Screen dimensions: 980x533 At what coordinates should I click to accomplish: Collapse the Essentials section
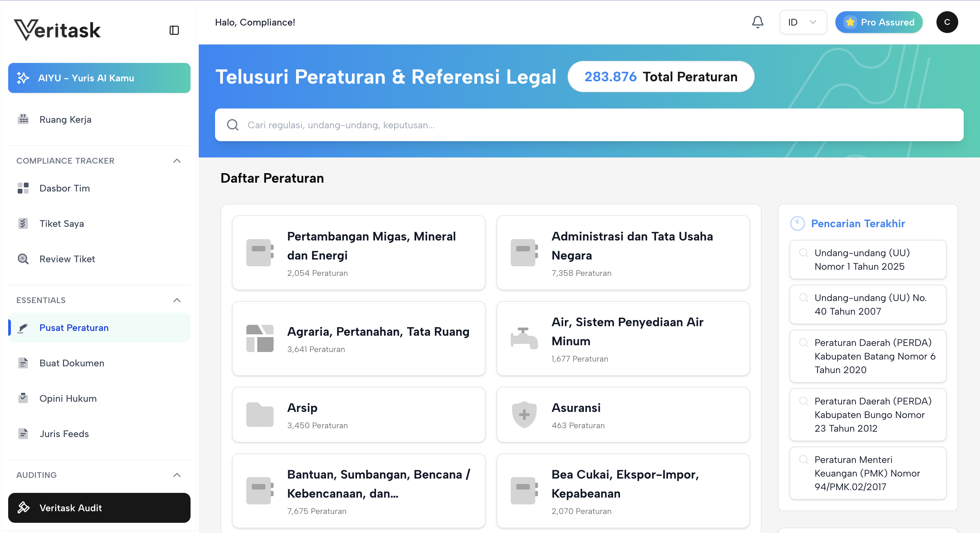pos(176,300)
